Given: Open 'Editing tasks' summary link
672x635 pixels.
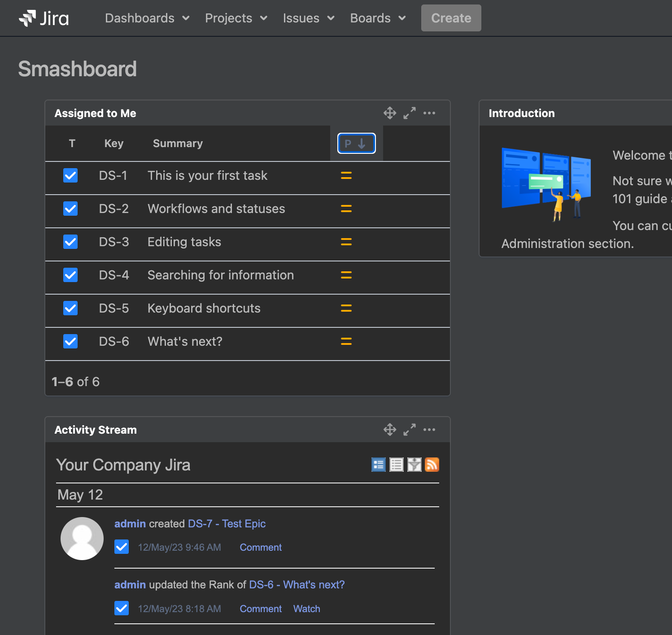Looking at the screenshot, I should (x=184, y=242).
